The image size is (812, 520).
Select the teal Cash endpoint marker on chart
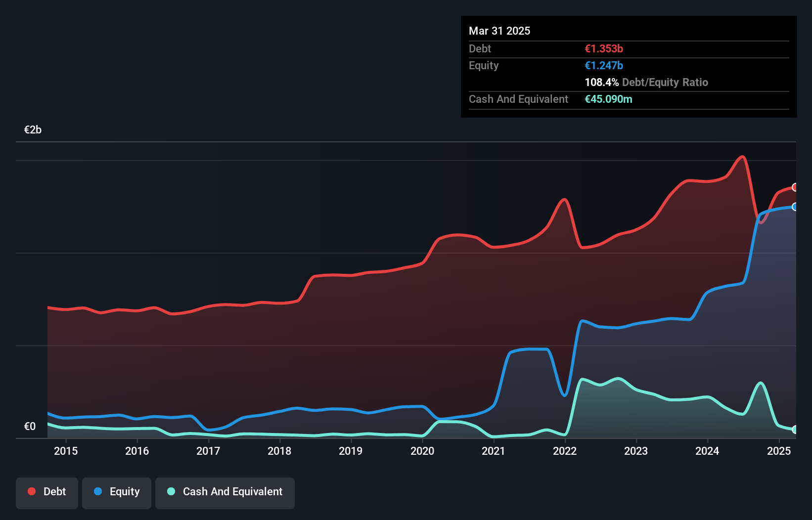(x=795, y=430)
